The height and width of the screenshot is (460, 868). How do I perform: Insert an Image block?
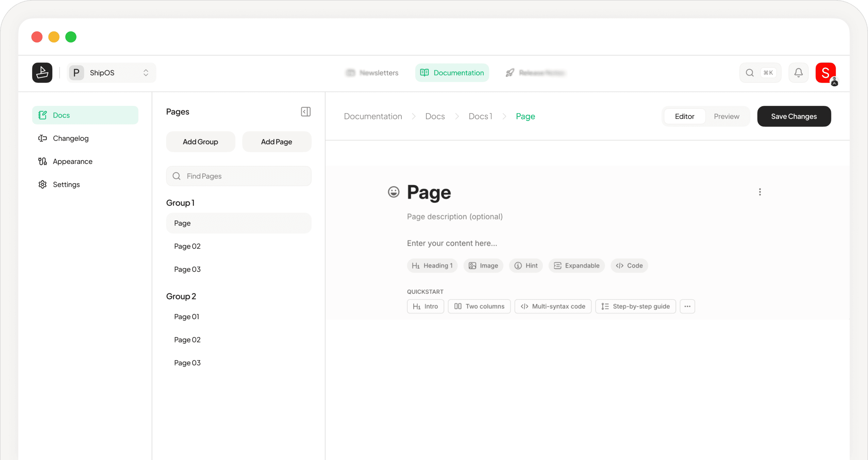point(483,265)
